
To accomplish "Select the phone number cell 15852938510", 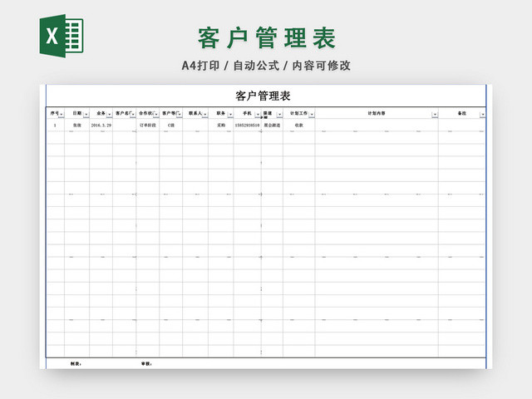I will pyautogui.click(x=248, y=126).
